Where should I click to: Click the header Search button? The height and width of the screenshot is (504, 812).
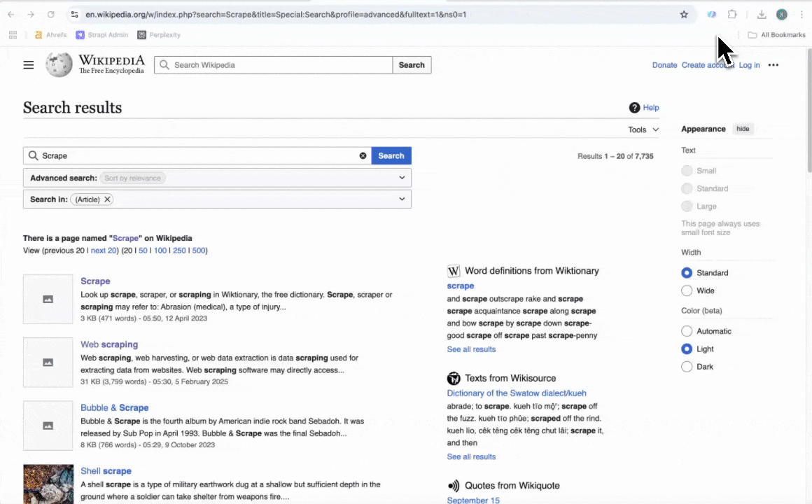tap(412, 64)
